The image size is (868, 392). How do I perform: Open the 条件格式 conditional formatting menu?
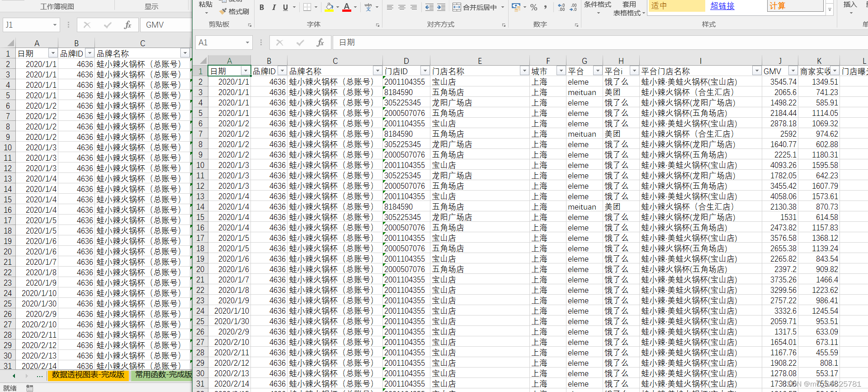(x=598, y=8)
